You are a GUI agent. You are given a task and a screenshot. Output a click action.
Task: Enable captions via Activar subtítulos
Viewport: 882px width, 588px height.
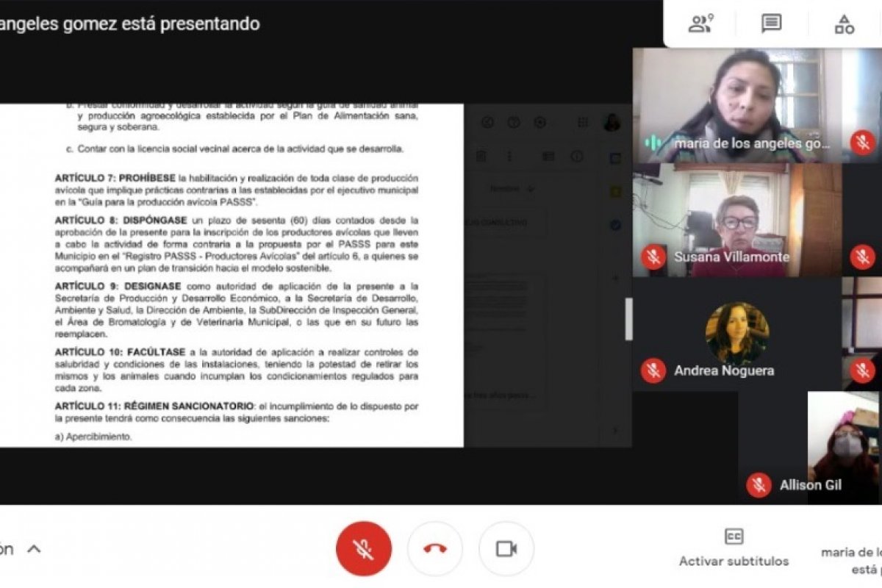[734, 548]
